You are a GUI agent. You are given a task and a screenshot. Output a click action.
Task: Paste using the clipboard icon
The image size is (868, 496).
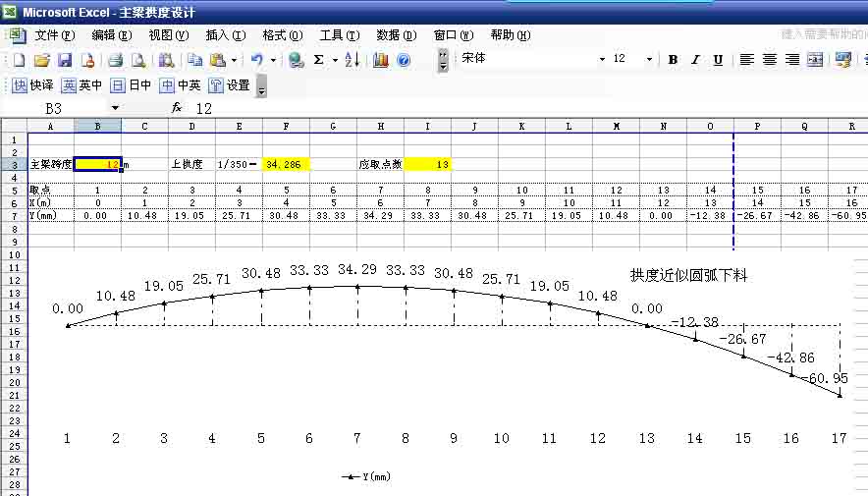click(218, 60)
